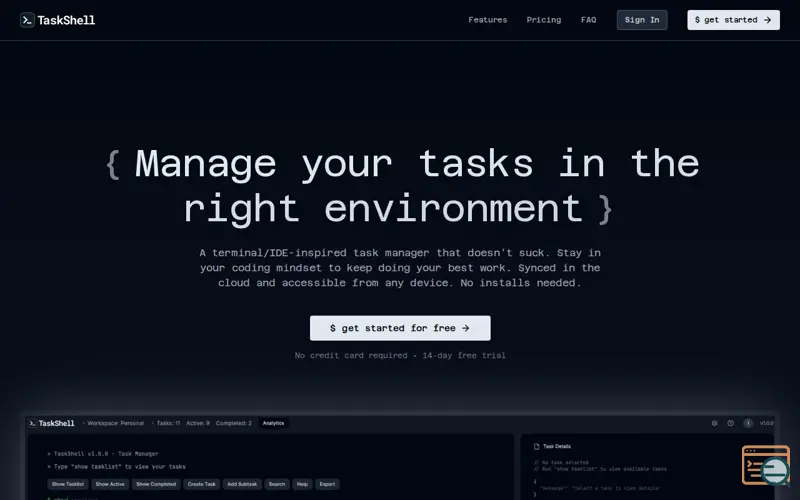Click the TaskShell logo in the app preview
Screen dimensions: 800x500
[x=52, y=423]
